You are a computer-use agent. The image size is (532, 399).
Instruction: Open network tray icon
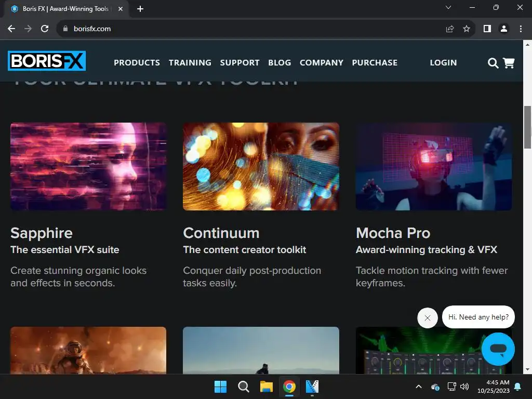point(451,387)
